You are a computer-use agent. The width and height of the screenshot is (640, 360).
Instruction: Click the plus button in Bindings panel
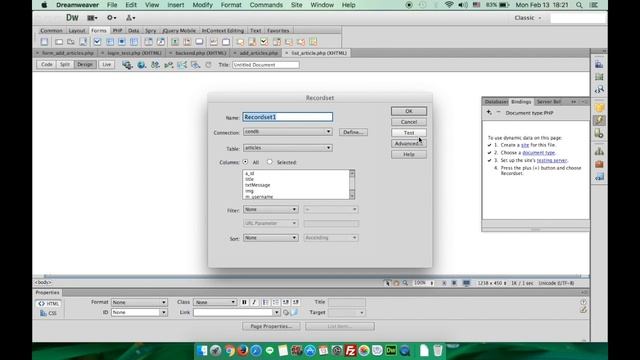coord(489,112)
